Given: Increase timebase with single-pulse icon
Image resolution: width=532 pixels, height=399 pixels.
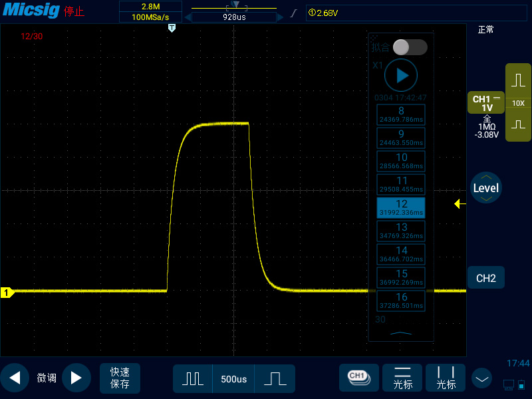Looking at the screenshot, I should [x=275, y=378].
